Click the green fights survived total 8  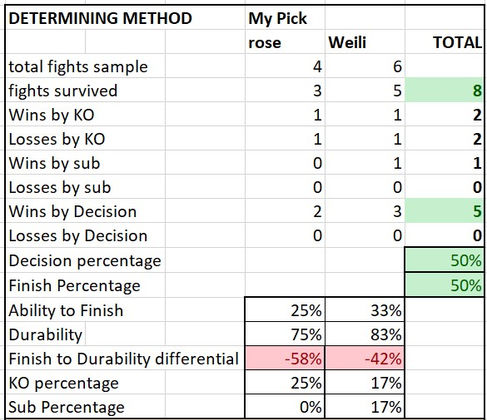point(445,90)
